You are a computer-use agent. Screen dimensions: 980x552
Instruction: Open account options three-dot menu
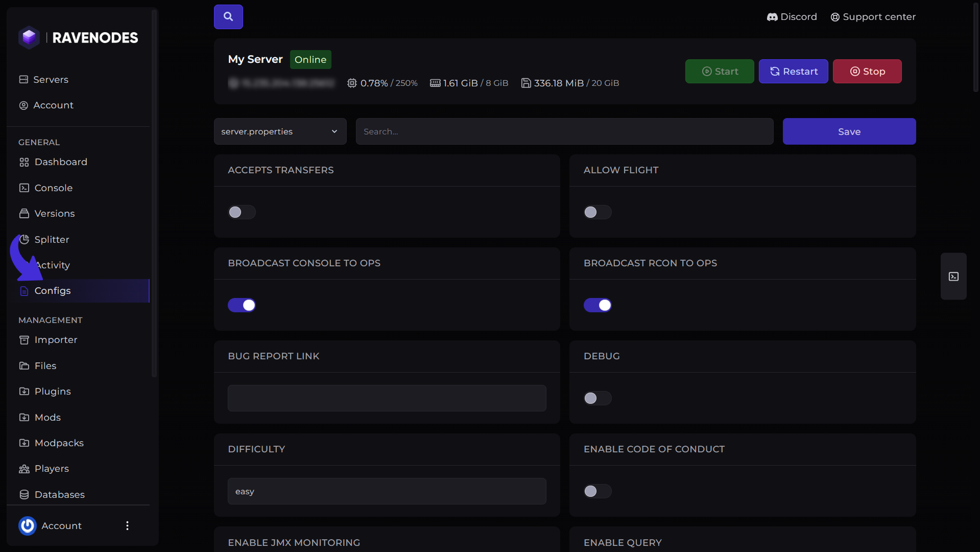(127, 525)
